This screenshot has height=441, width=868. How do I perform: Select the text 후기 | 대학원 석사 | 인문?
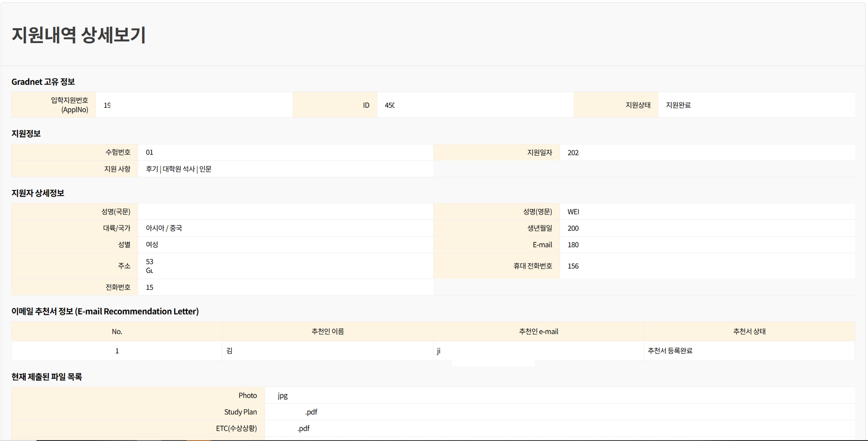(x=179, y=169)
